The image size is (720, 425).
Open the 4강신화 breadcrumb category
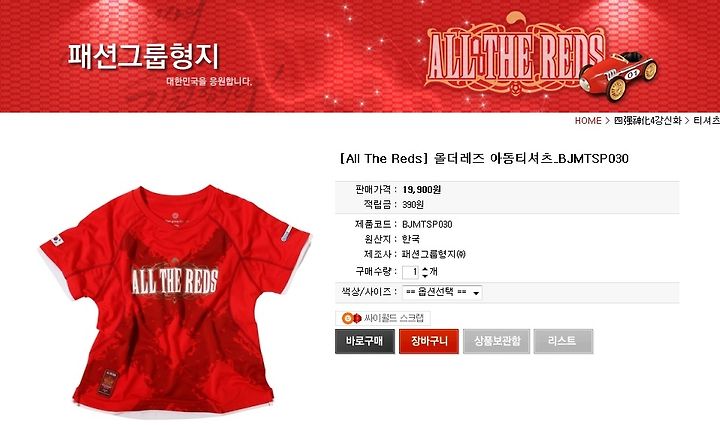point(647,121)
